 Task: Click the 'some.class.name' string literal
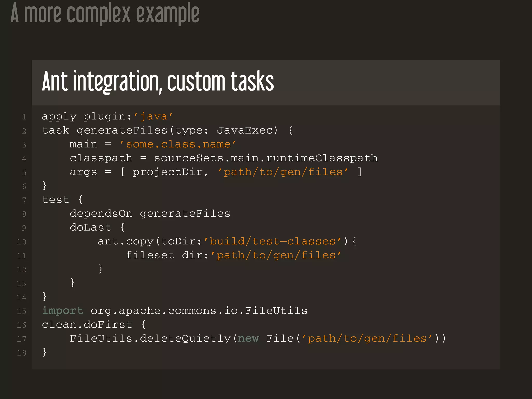coord(178,144)
